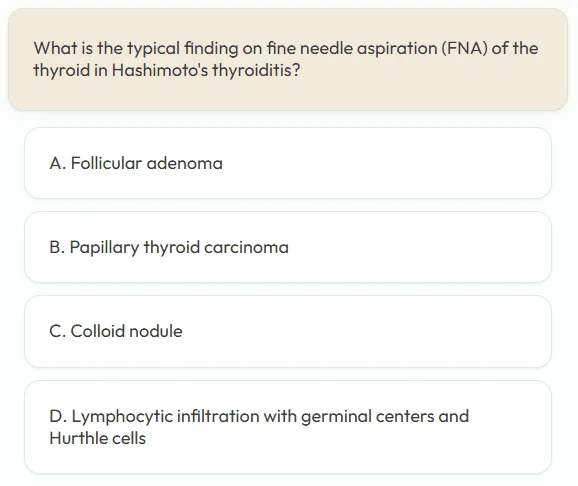The height and width of the screenshot is (486, 578).
Task: Click the 'A.' letter label
Action: click(58, 163)
